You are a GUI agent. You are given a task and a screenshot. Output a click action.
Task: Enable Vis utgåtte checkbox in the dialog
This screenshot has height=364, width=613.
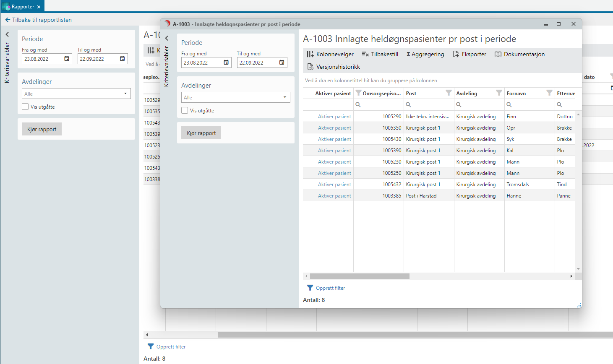[185, 110]
